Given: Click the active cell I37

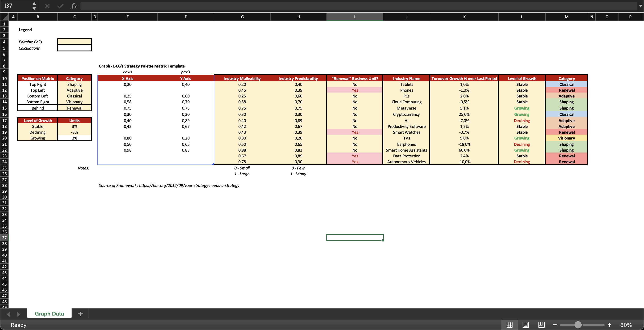Looking at the screenshot, I should pos(355,237).
